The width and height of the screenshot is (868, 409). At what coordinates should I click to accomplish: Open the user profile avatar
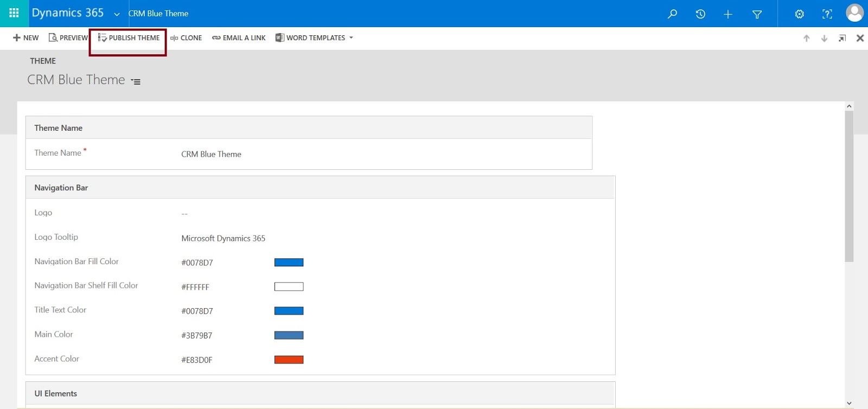click(854, 13)
